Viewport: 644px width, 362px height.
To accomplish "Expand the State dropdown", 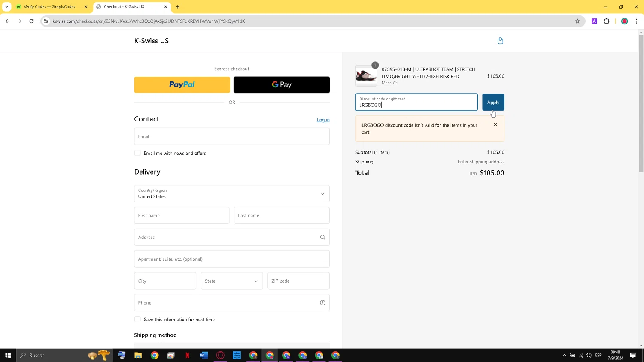I will click(x=232, y=281).
